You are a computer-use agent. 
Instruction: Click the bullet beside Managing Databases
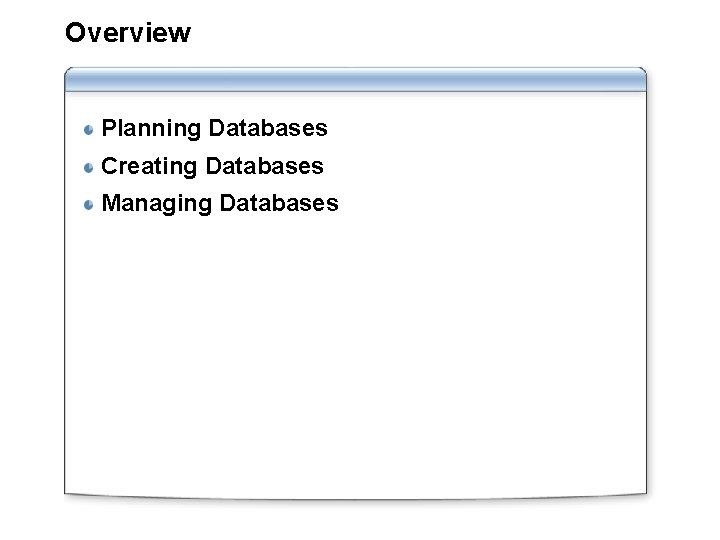[x=89, y=204]
